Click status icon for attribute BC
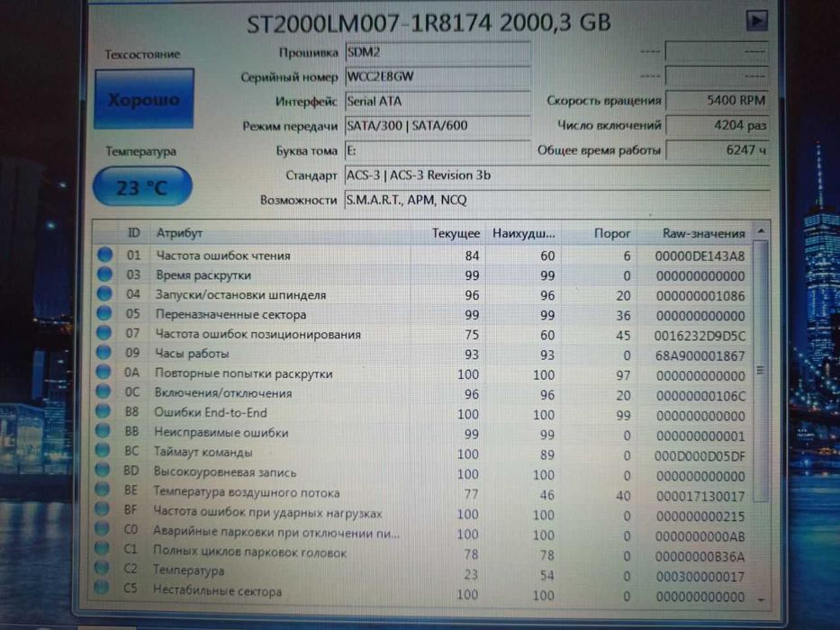The height and width of the screenshot is (630, 840). click(x=103, y=451)
